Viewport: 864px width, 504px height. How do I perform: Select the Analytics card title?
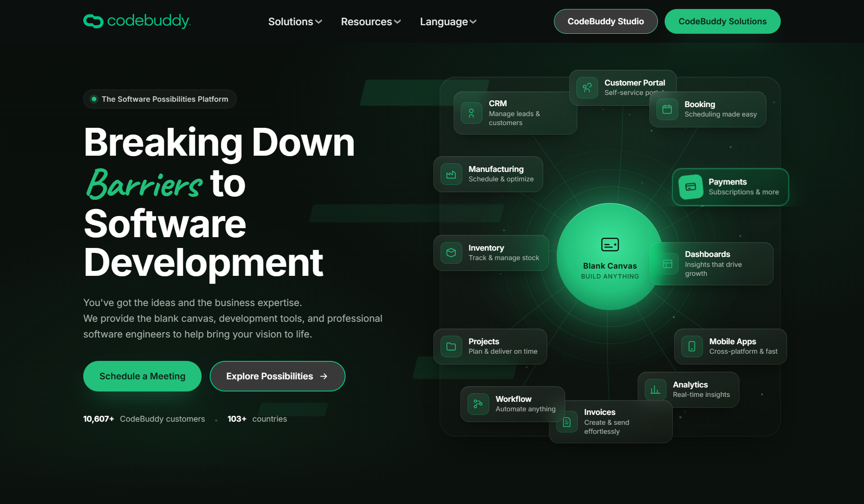[690, 385]
